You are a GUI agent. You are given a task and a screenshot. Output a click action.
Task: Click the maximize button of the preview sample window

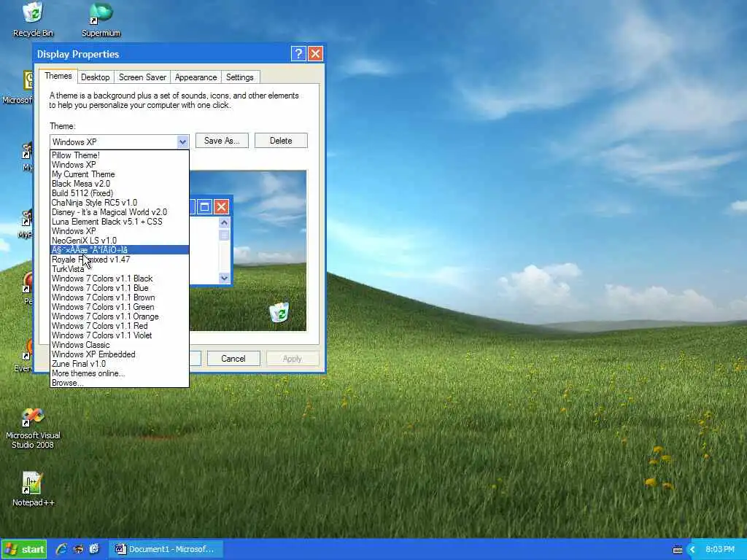coord(204,206)
